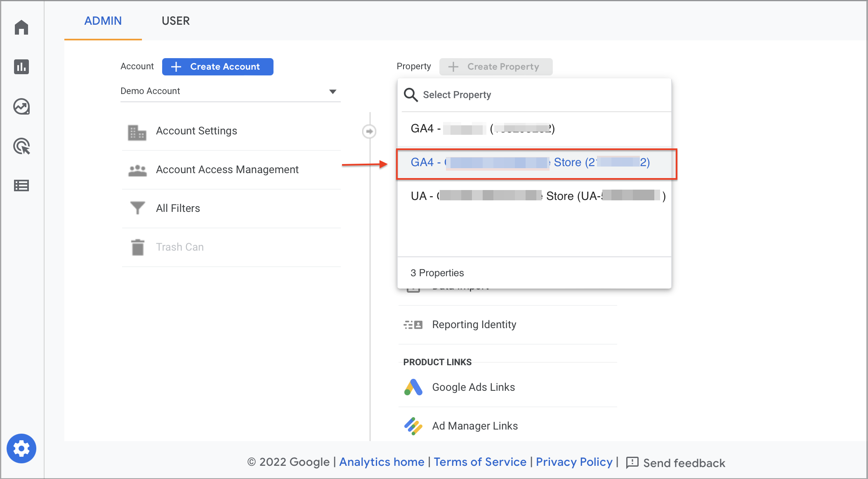Click the Account Access Management people icon
This screenshot has height=479, width=868.
pyautogui.click(x=137, y=170)
